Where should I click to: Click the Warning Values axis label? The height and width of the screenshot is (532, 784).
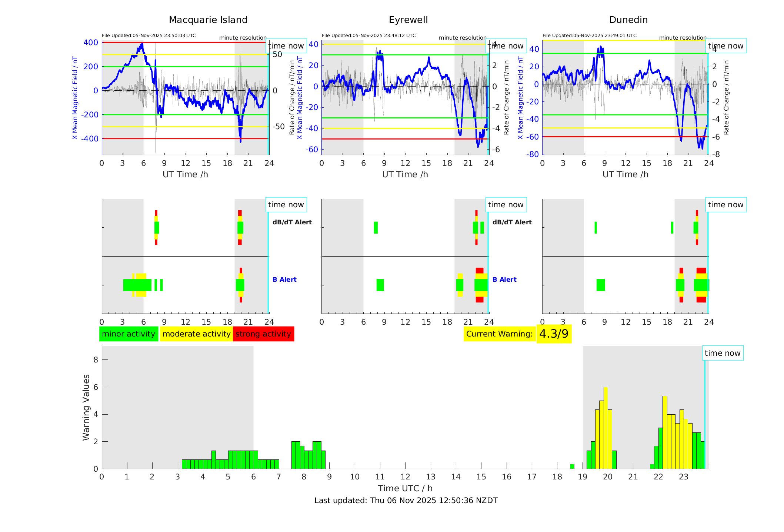[86, 407]
